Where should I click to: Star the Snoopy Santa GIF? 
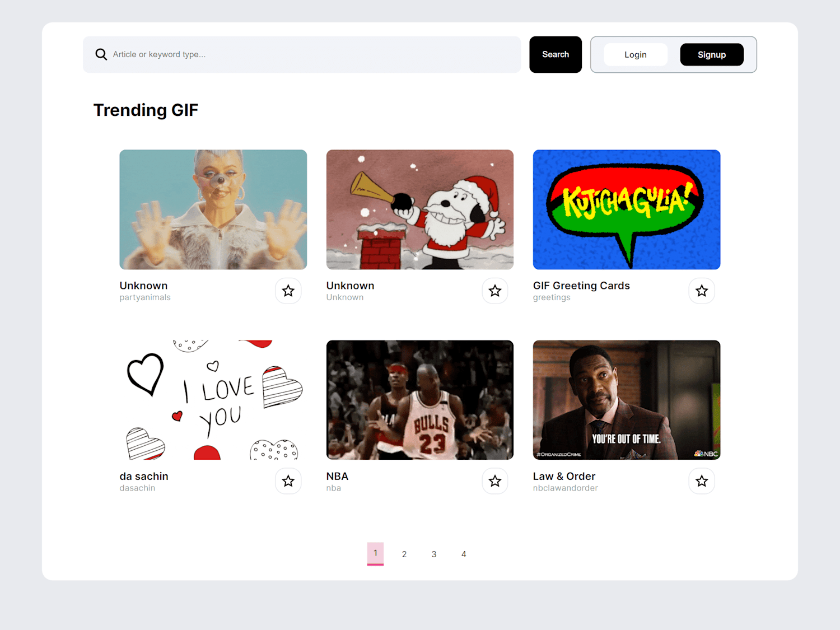pos(494,291)
